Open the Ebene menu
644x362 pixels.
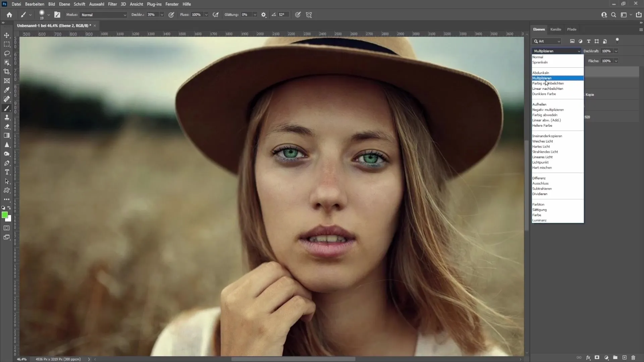pyautogui.click(x=64, y=4)
